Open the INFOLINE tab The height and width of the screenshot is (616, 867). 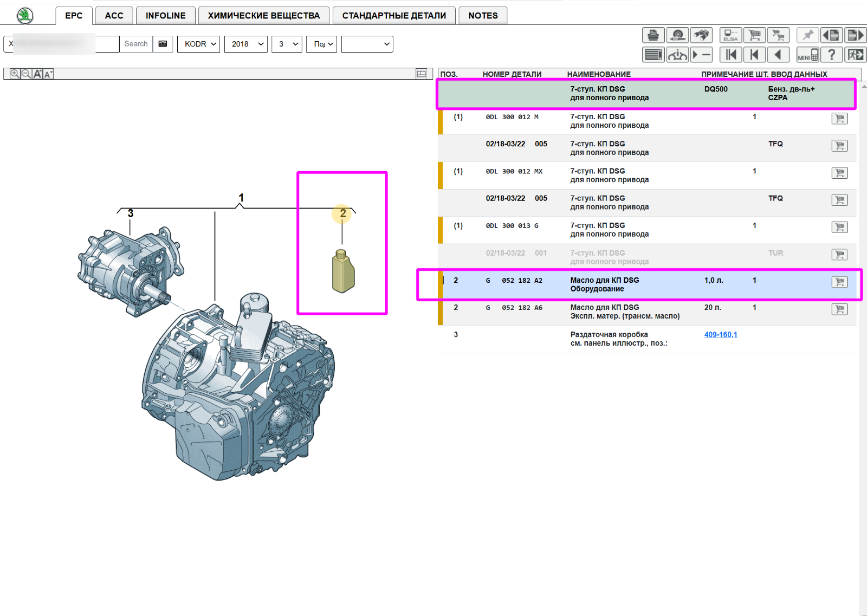[165, 16]
